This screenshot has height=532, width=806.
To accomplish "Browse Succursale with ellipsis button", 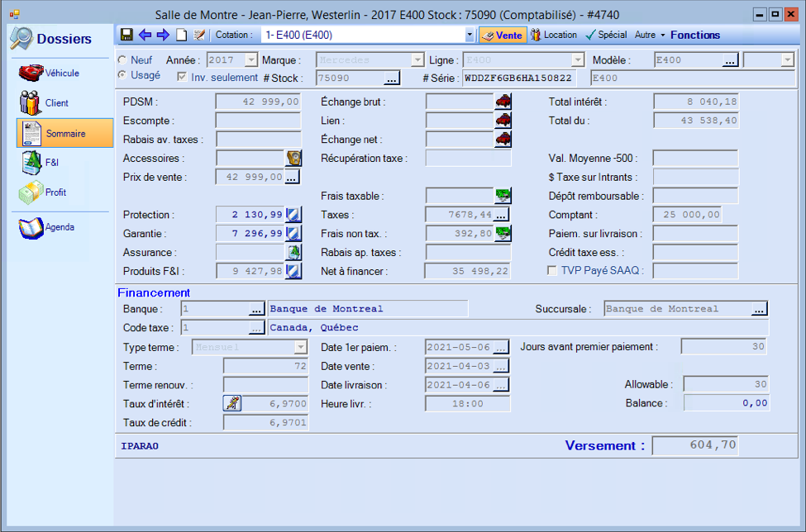I will point(759,309).
